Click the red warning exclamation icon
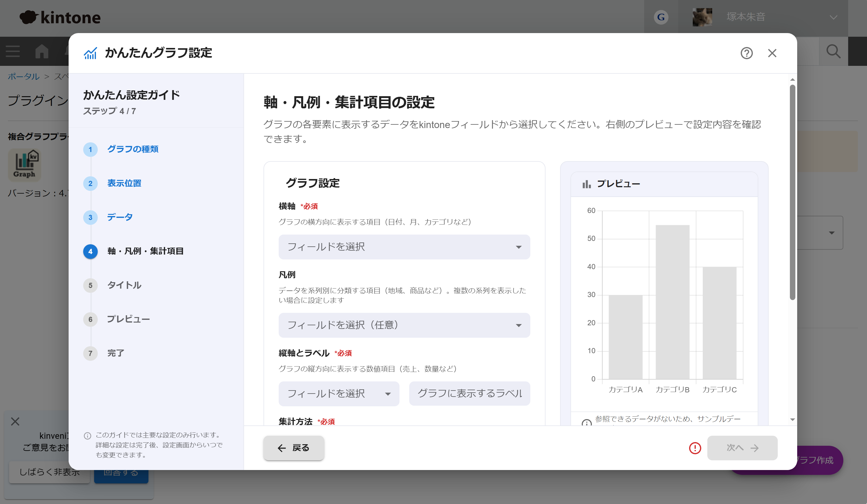 tap(695, 448)
